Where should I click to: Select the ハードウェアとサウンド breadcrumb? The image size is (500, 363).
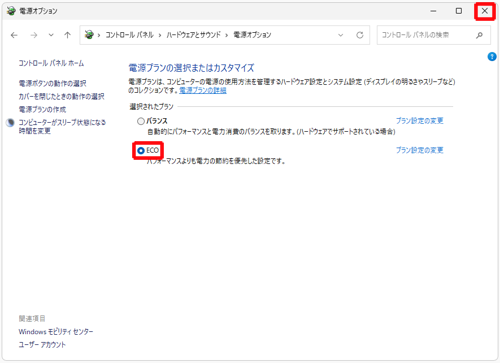194,35
